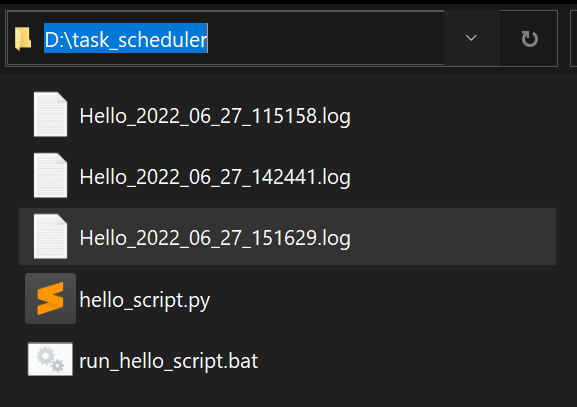Expand the address bar history dropdown

pos(471,38)
